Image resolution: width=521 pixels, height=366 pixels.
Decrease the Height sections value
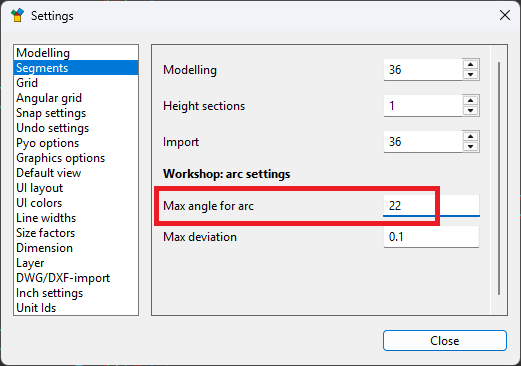point(470,111)
